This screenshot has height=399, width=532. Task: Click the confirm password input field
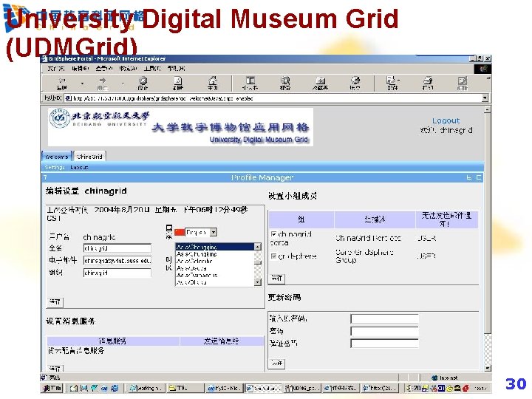[384, 344]
